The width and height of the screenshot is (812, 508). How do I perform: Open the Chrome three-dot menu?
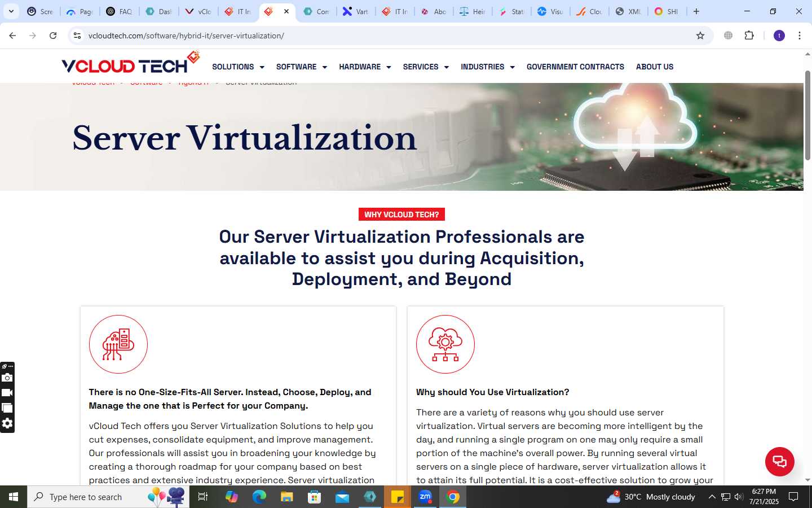click(x=800, y=36)
